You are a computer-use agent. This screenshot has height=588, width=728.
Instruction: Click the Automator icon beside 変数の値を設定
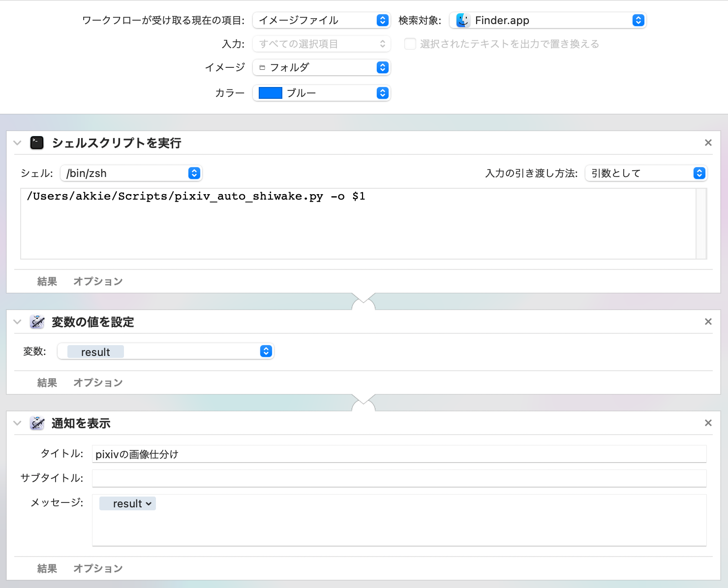[x=37, y=322]
